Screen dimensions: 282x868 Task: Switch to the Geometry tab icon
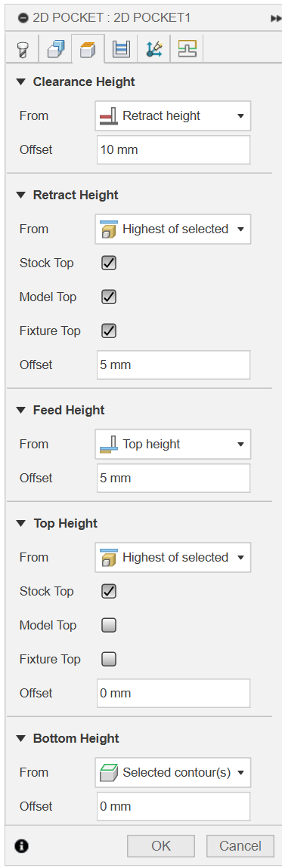[x=56, y=49]
